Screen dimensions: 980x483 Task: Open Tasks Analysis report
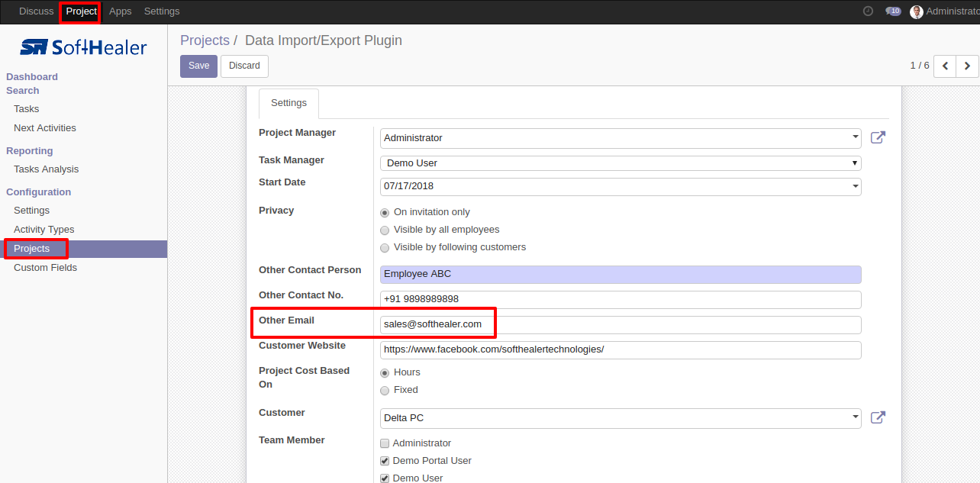[46, 169]
